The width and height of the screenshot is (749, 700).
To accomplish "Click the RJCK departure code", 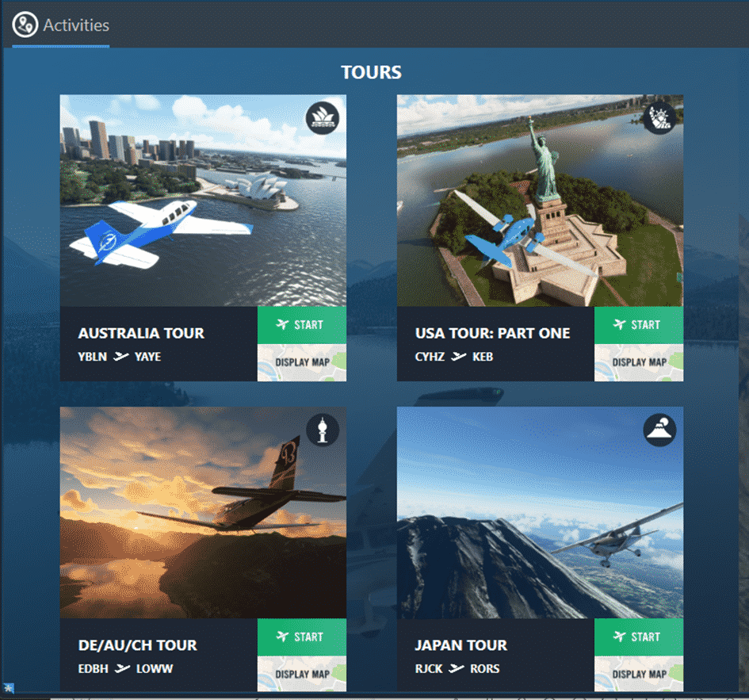I will pyautogui.click(x=429, y=668).
